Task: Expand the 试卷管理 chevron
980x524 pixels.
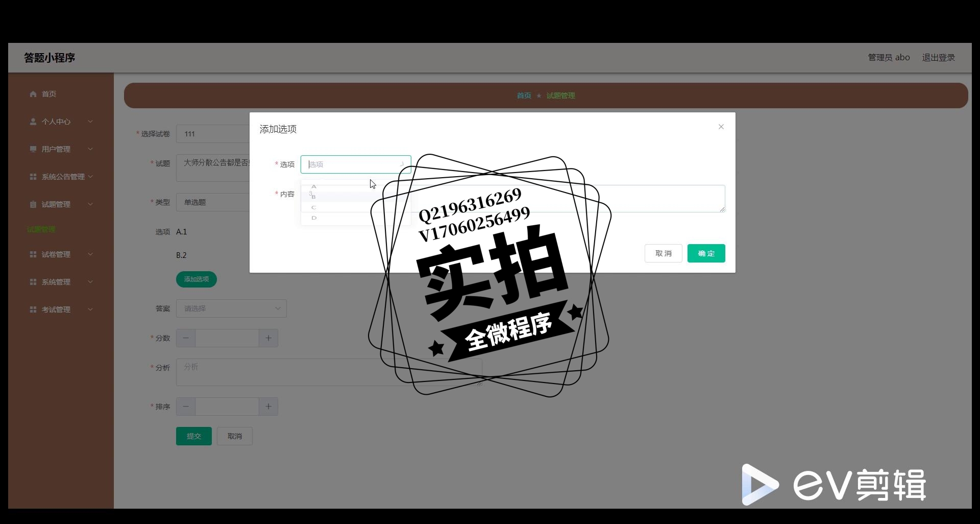Action: pyautogui.click(x=90, y=254)
